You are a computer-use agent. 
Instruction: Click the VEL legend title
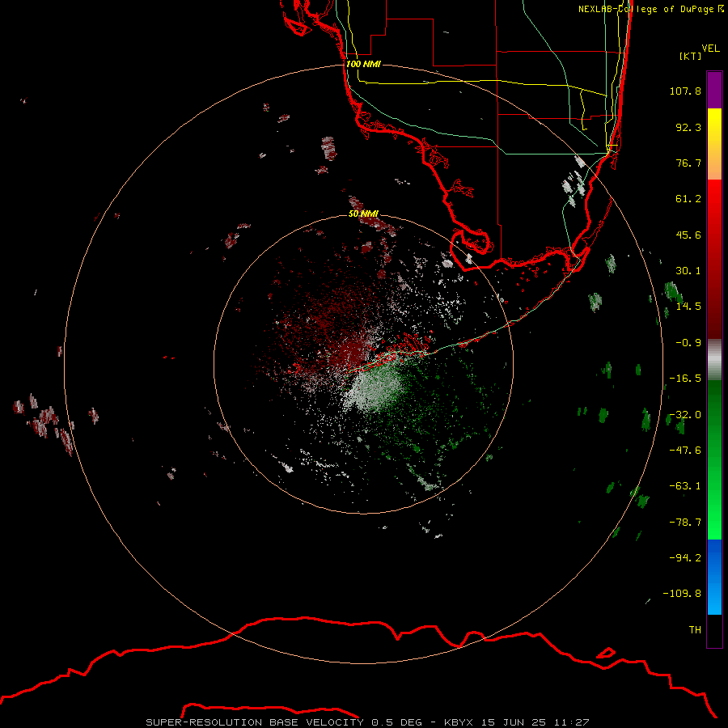(710, 49)
